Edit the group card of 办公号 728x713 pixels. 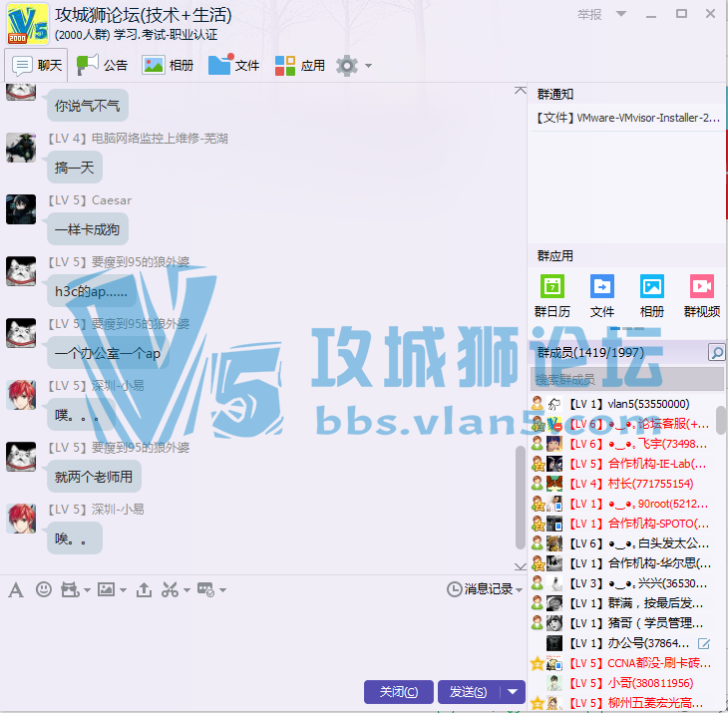(x=704, y=643)
